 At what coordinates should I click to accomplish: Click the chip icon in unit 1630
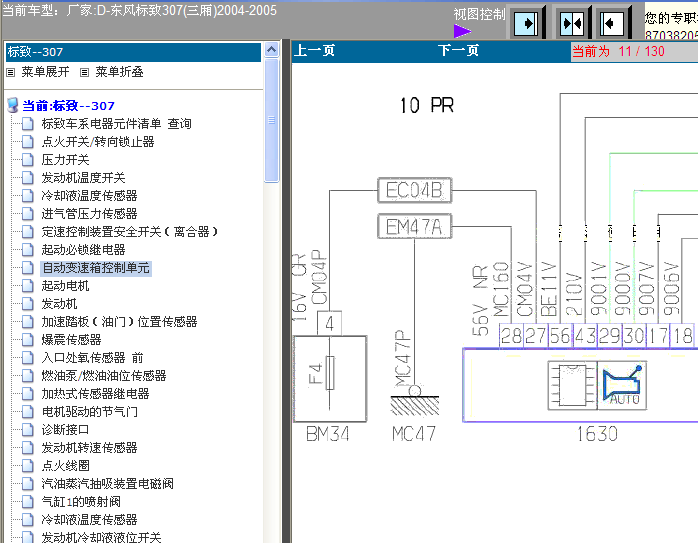572,385
